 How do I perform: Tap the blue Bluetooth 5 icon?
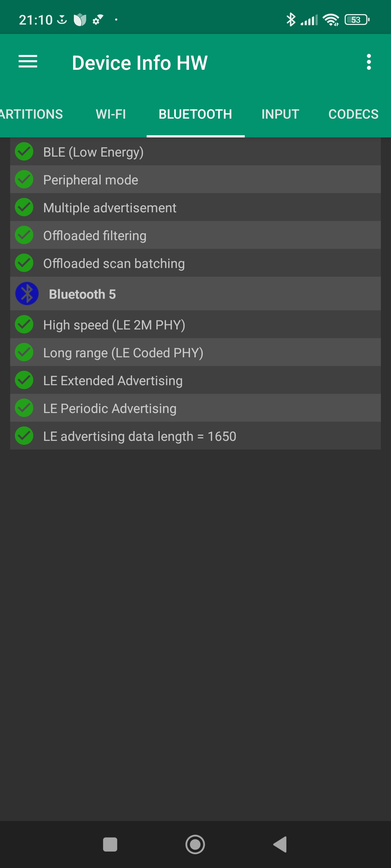click(x=27, y=294)
